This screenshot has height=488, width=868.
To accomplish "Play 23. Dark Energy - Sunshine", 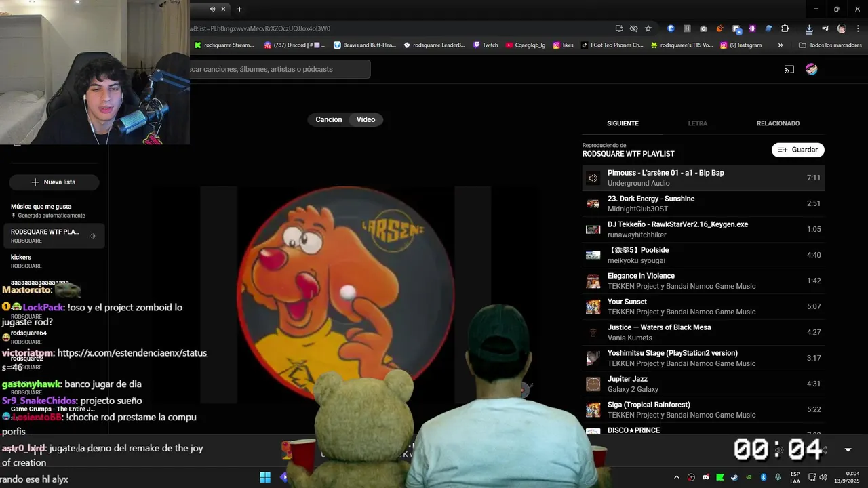I will 703,203.
